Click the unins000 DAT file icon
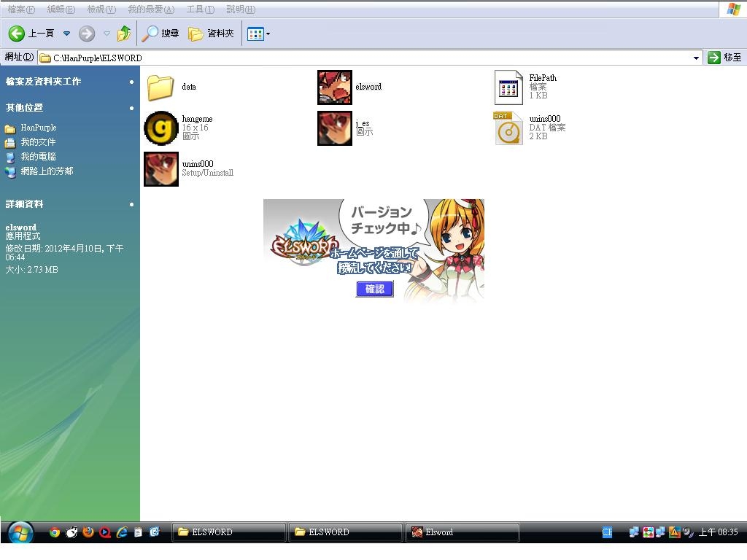Image resolution: width=747 pixels, height=560 pixels. coord(508,128)
